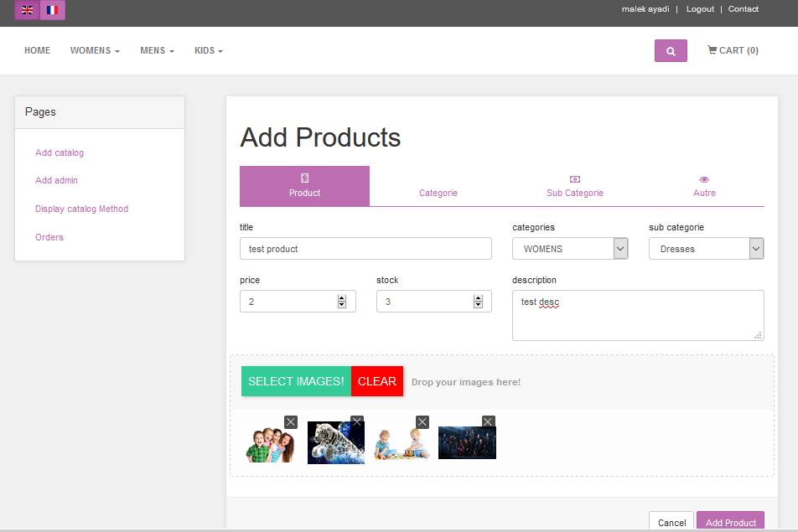This screenshot has width=798, height=532.
Task: Remove the toddlers playing image
Action: click(x=422, y=421)
